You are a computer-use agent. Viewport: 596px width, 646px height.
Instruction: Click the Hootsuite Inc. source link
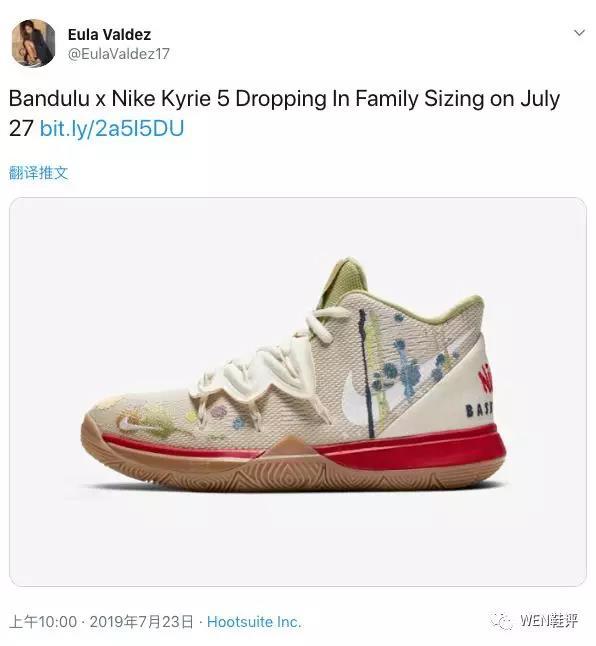[x=254, y=622]
